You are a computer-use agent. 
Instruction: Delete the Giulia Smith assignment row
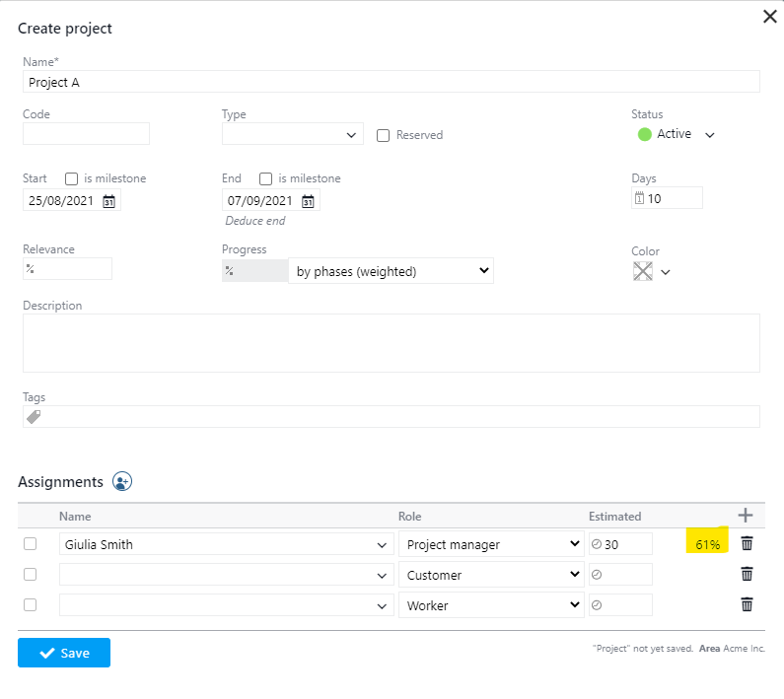(747, 543)
